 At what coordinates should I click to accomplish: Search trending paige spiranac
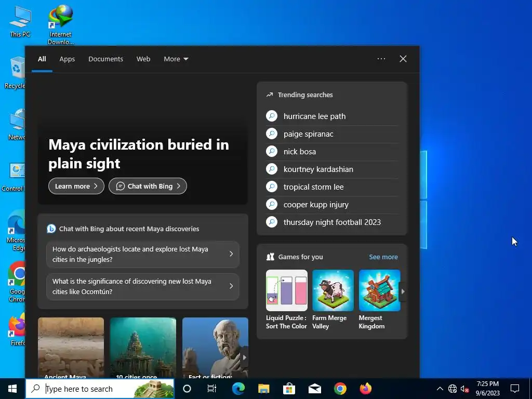point(332,134)
